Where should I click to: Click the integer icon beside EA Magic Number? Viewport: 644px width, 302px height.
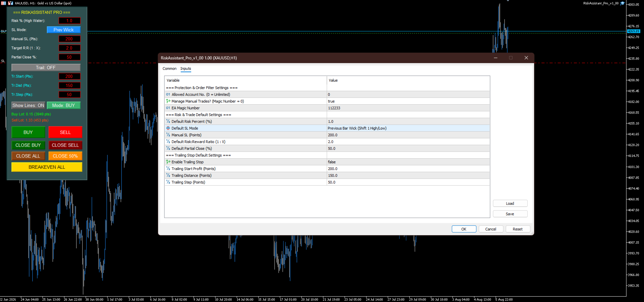click(168, 108)
